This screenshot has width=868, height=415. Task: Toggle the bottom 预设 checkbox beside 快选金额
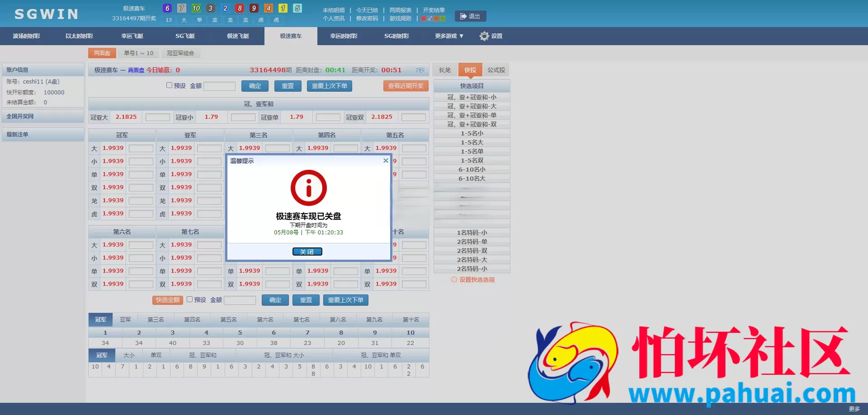[x=190, y=299]
